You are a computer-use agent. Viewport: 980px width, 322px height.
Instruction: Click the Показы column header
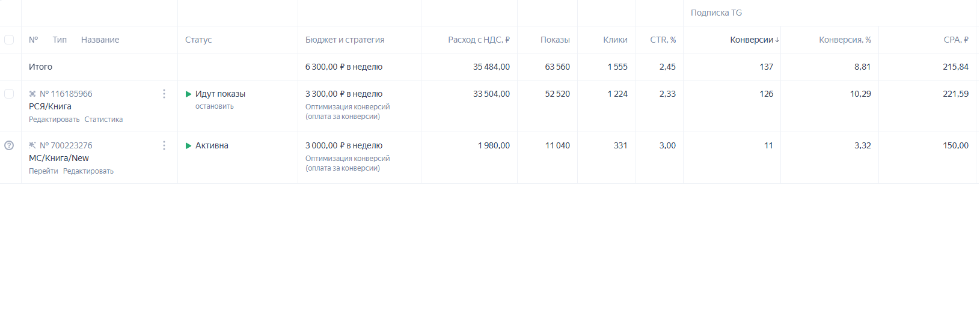coord(554,40)
